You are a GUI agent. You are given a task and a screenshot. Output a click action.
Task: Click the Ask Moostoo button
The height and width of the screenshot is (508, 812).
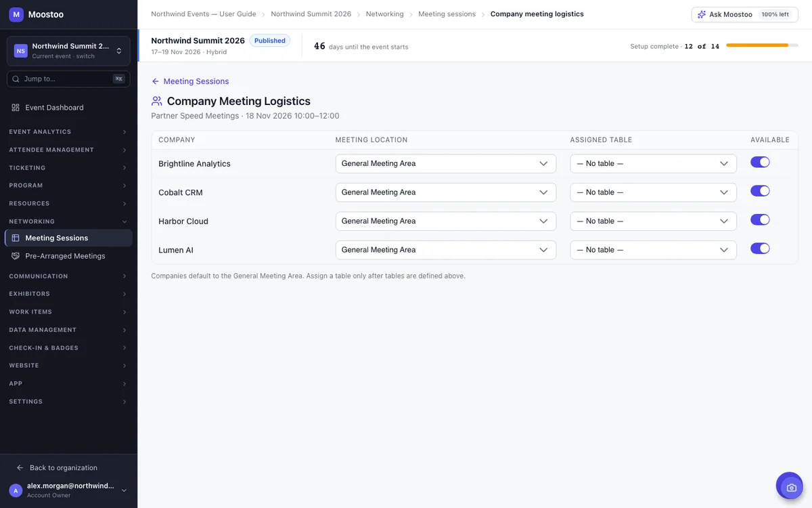pos(744,14)
